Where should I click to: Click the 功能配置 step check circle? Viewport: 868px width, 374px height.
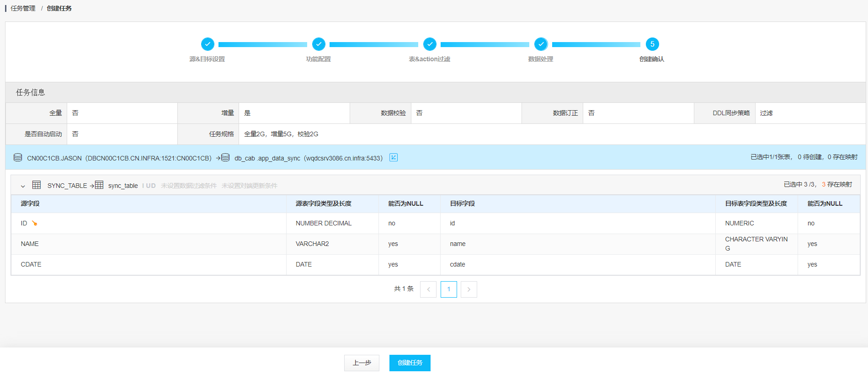click(319, 44)
